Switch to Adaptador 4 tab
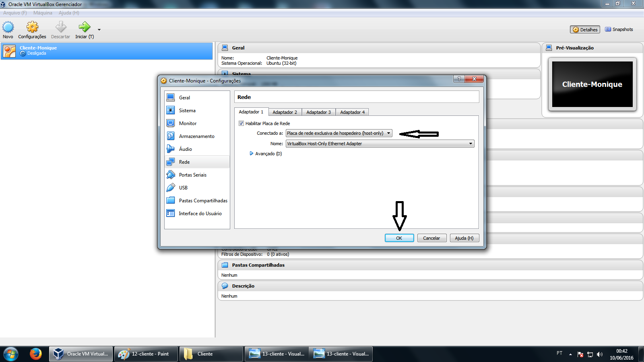 pyautogui.click(x=353, y=112)
